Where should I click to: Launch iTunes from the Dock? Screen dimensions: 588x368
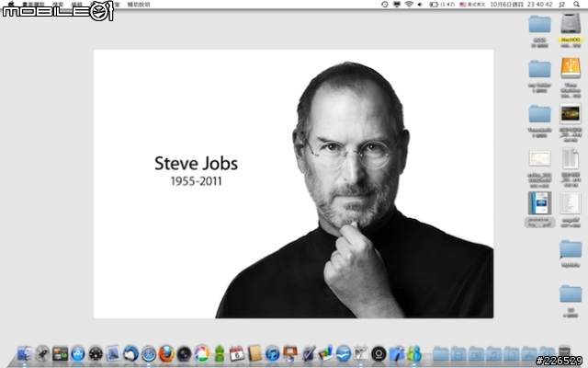(x=273, y=353)
